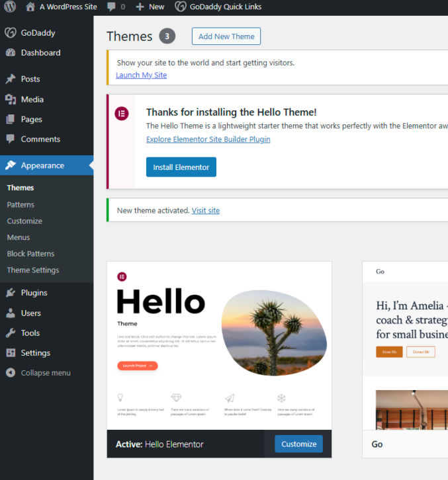Open the New content menu

coord(157,7)
